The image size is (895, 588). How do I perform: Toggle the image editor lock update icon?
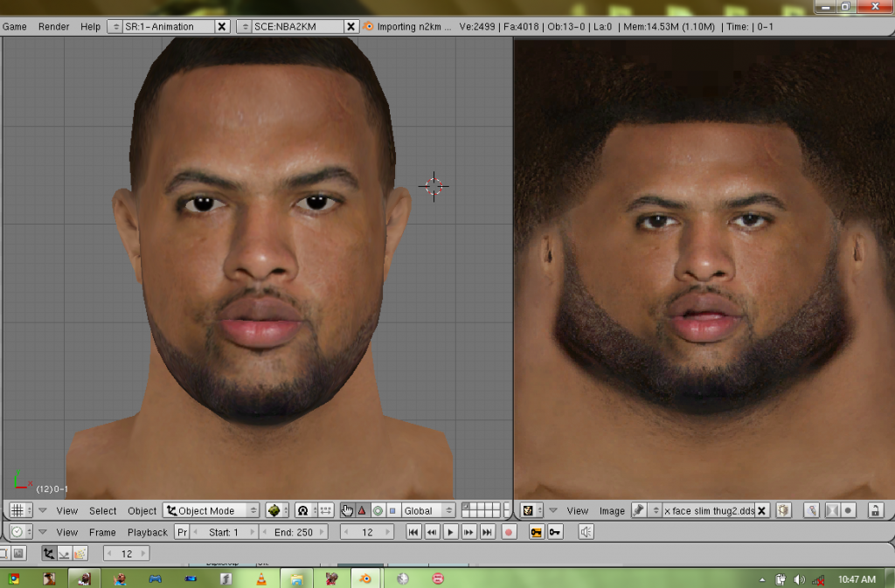pos(875,510)
